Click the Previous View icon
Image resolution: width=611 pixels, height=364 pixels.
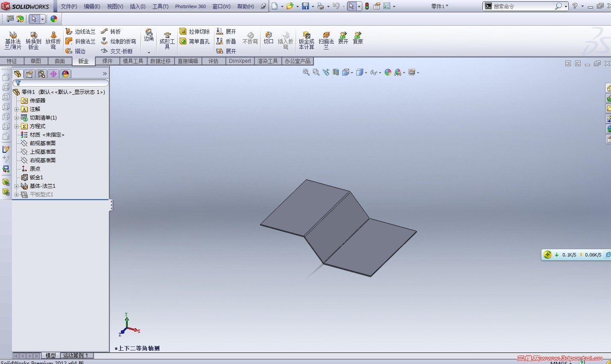coord(326,73)
